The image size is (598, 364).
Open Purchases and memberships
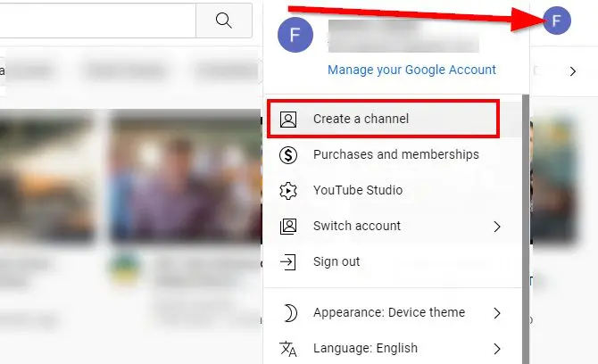(x=392, y=154)
